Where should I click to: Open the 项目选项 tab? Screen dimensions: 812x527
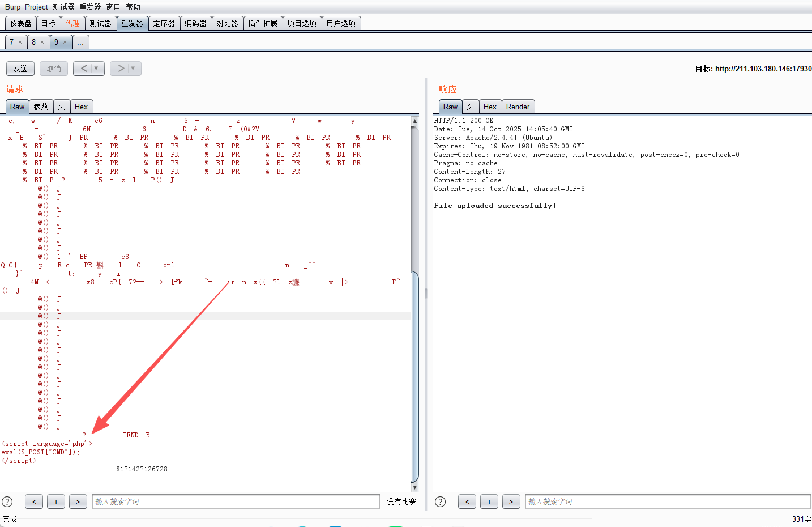[x=302, y=23]
